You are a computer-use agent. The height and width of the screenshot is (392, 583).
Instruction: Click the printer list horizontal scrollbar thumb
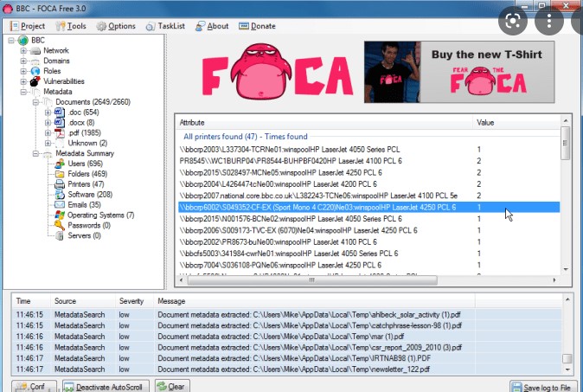(x=312, y=280)
